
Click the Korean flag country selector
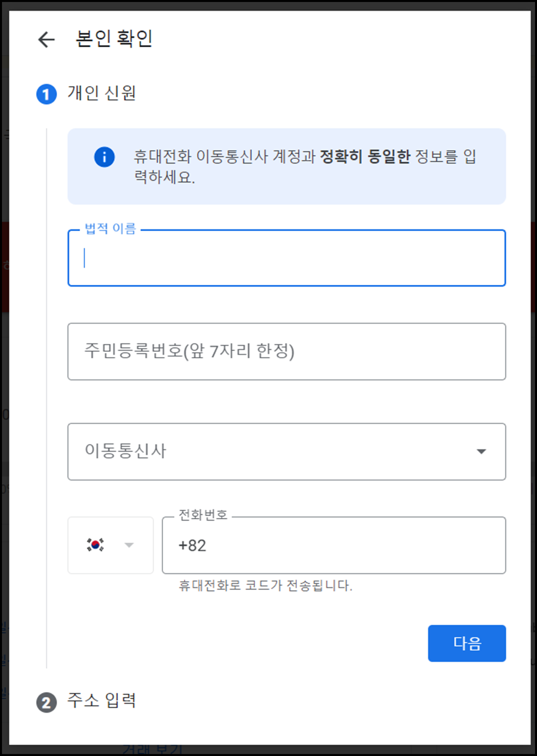point(110,545)
